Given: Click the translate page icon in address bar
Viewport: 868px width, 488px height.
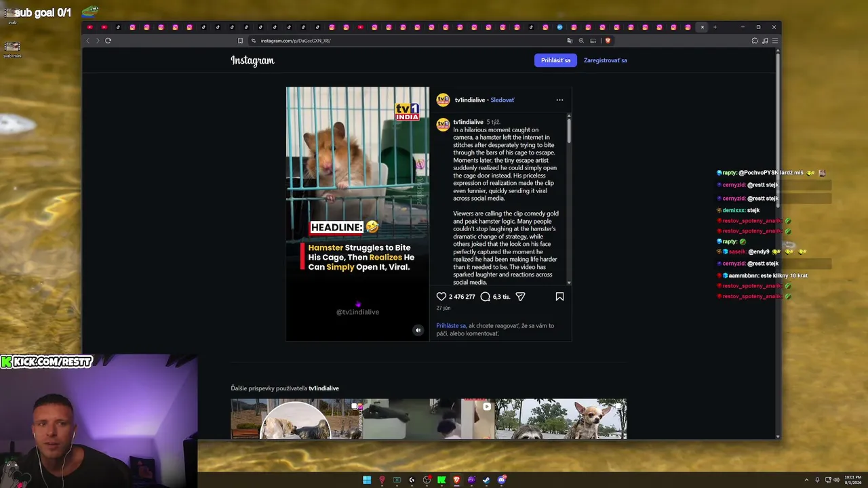Looking at the screenshot, I should pyautogui.click(x=570, y=41).
